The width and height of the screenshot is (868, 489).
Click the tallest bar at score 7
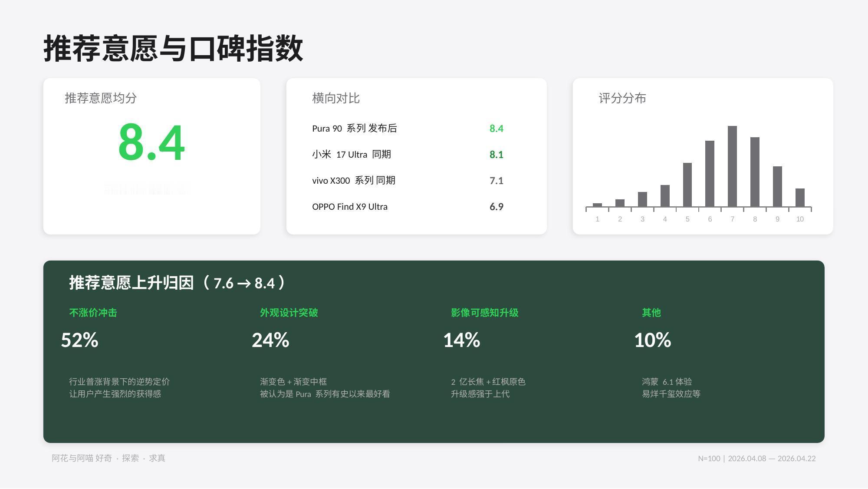point(732,166)
